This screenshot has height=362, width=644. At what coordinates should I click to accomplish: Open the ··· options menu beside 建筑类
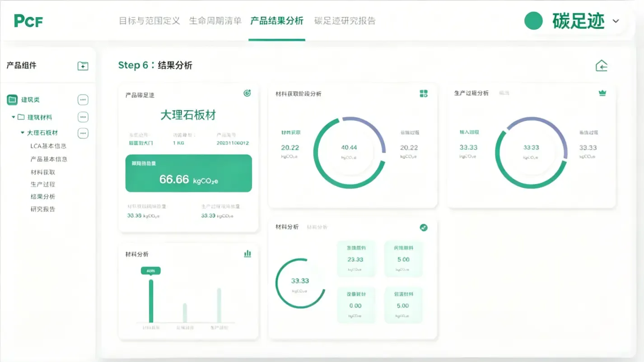pyautogui.click(x=83, y=99)
